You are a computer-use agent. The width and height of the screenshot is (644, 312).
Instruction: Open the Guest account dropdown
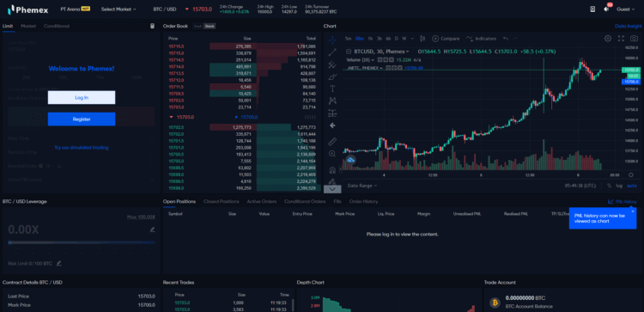[625, 9]
